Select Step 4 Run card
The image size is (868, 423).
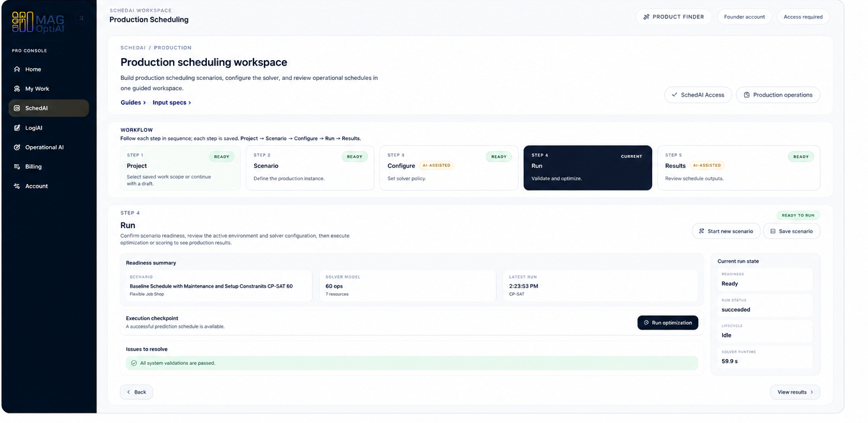588,168
